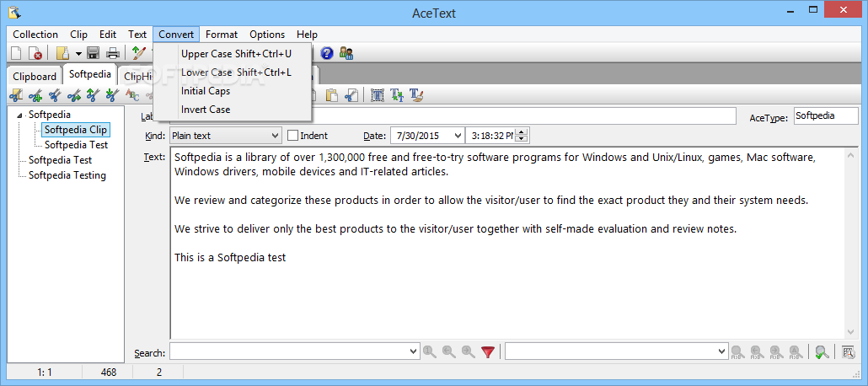The height and width of the screenshot is (386, 868).
Task: Click the red funnel filter icon
Action: pos(488,351)
